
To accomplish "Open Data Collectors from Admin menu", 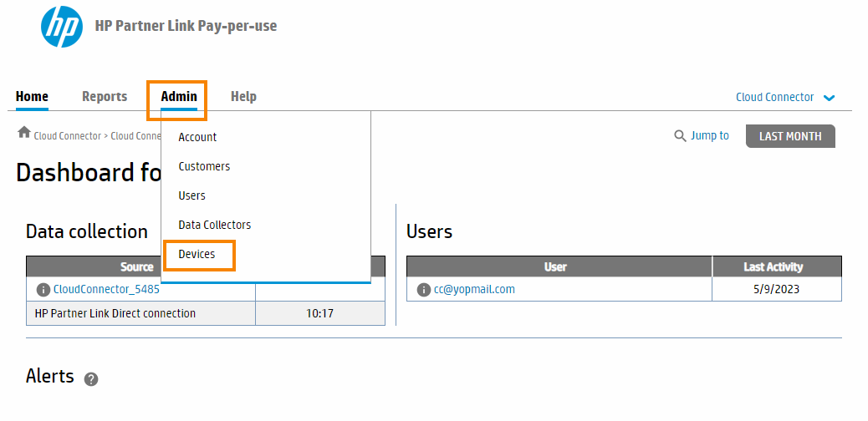I will tap(214, 225).
